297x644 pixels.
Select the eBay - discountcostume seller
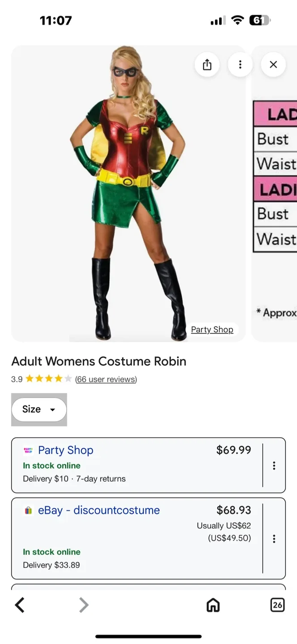[98, 510]
